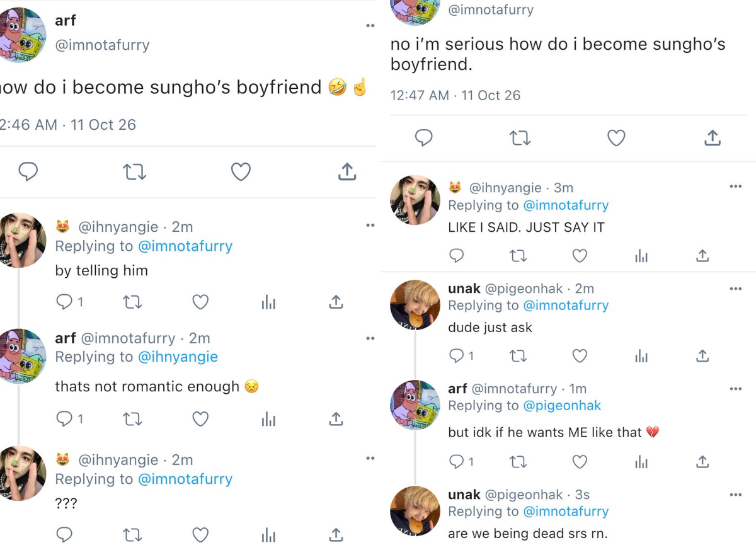Open unak's avatar beside 'dude just ask'

[x=415, y=305]
